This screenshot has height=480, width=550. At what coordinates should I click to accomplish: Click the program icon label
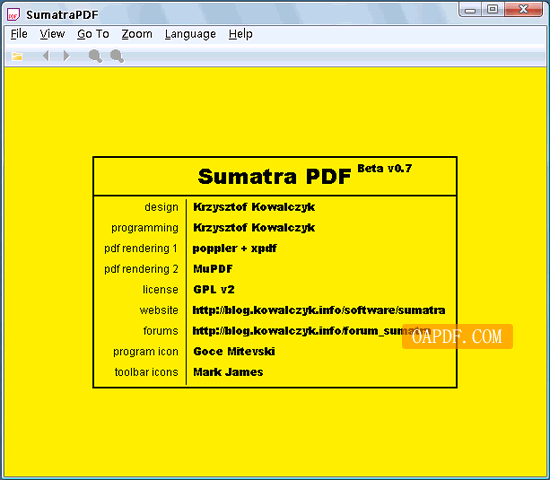146,352
